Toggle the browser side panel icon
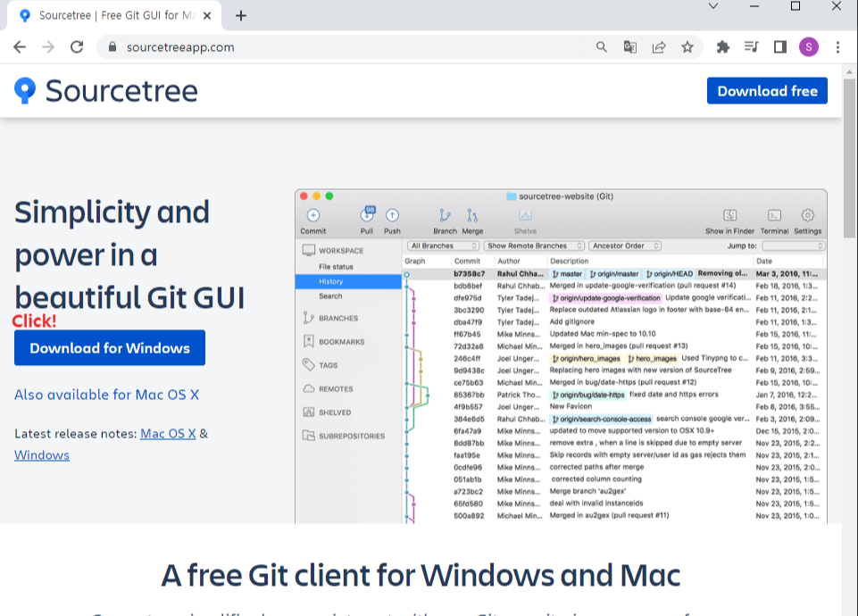Viewport: 858px width, 616px height. pos(779,47)
